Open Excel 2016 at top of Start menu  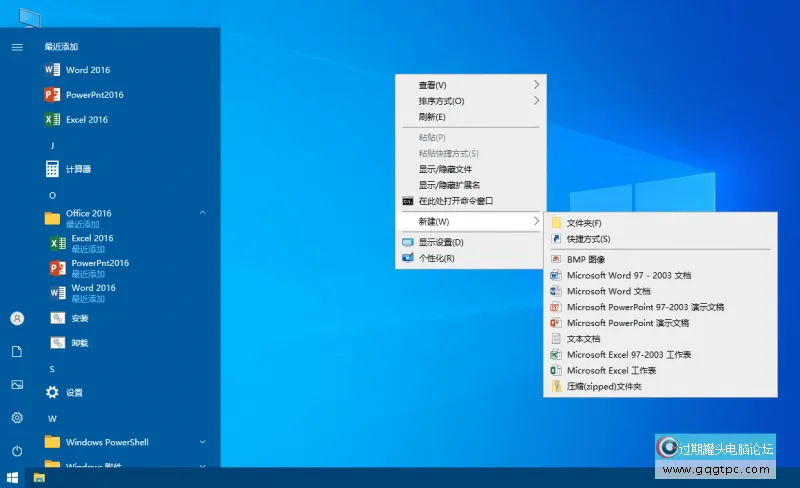coord(87,119)
